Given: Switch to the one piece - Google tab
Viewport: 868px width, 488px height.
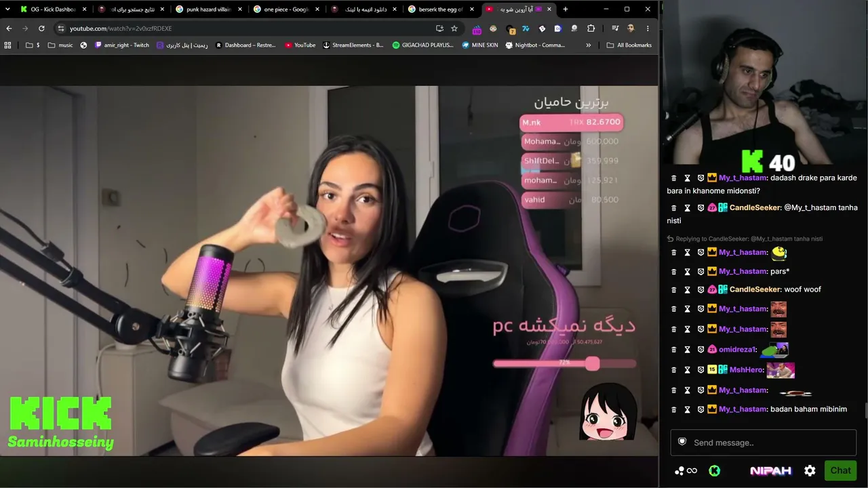Looking at the screenshot, I should (287, 9).
